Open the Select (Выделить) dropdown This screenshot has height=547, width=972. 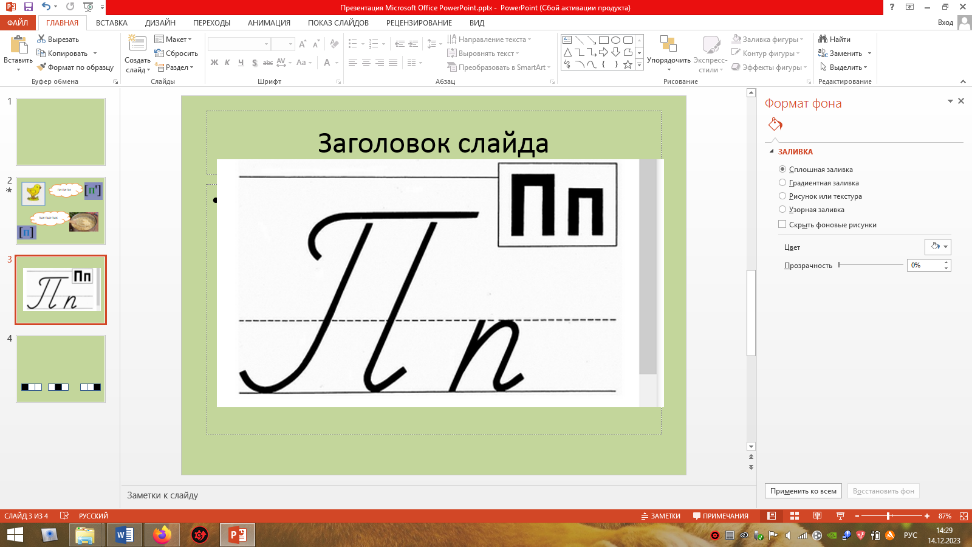click(844, 67)
